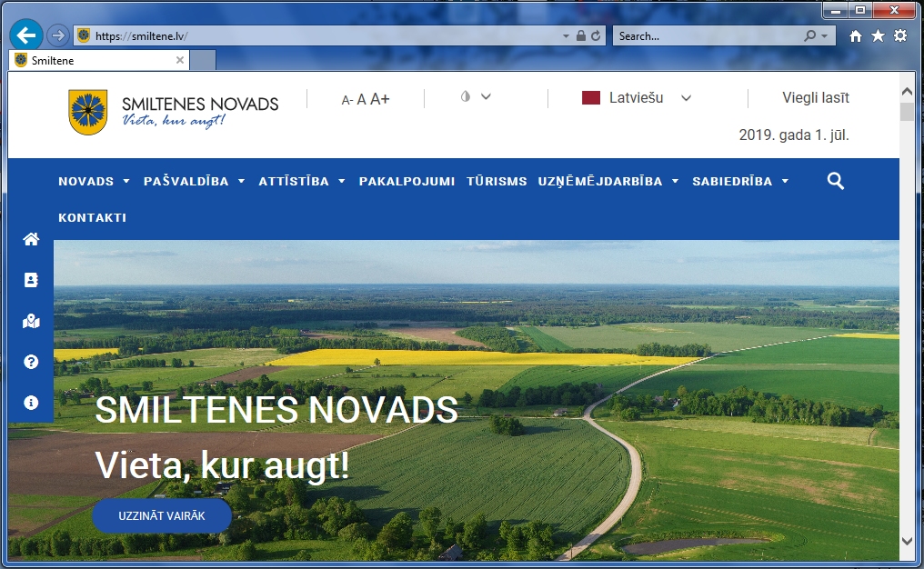Image resolution: width=924 pixels, height=569 pixels.
Task: Select the Home icon in the blue sidebar
Action: point(31,238)
